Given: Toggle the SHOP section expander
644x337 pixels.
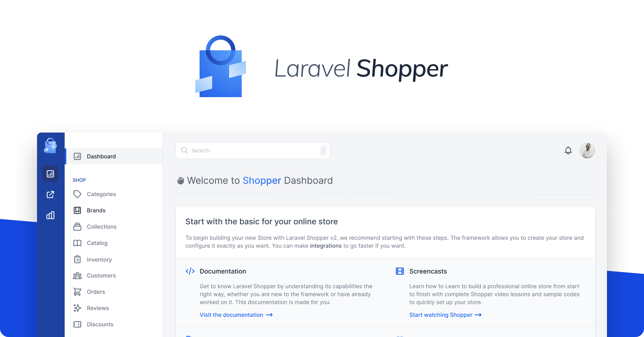Looking at the screenshot, I should (79, 180).
